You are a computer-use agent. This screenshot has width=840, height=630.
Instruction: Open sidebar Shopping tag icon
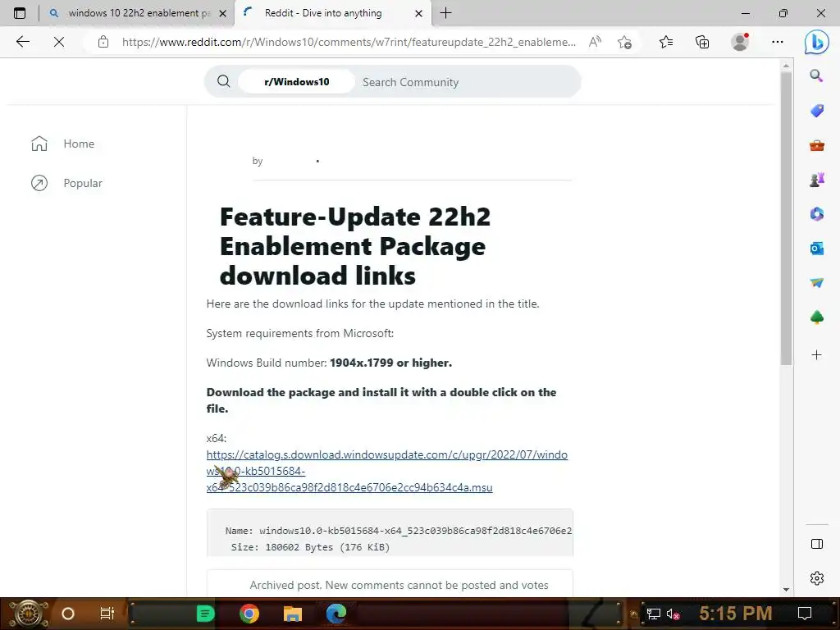(x=816, y=111)
